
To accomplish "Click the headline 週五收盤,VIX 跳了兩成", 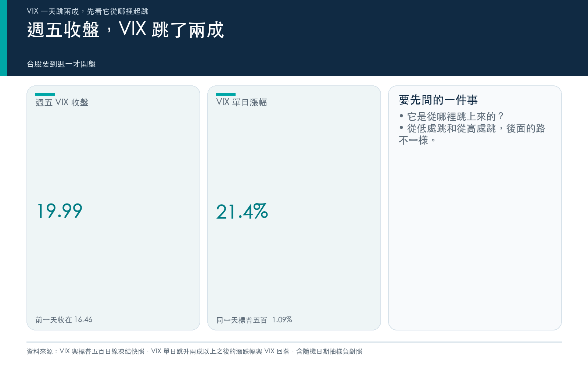I will (125, 30).
